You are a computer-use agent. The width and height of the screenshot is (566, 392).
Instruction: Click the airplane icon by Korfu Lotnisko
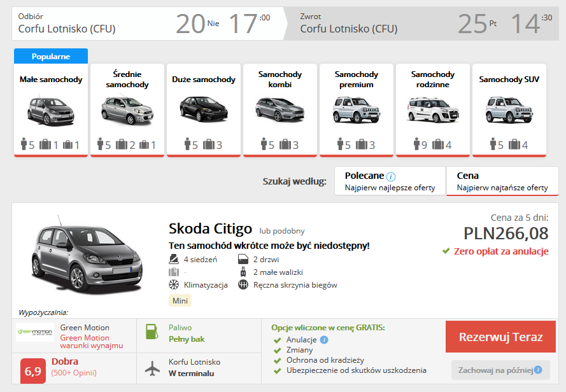[152, 368]
